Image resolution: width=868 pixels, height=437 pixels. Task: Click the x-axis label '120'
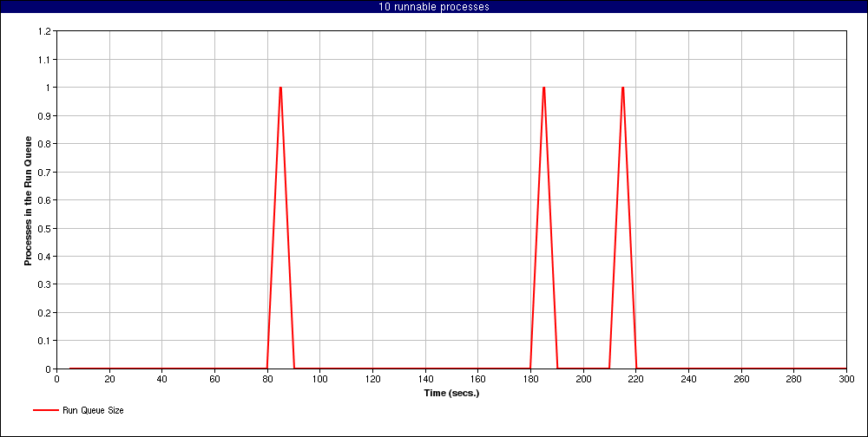point(372,379)
